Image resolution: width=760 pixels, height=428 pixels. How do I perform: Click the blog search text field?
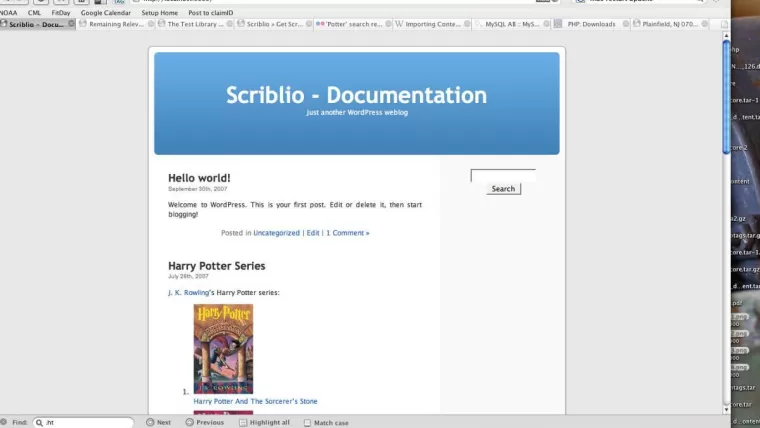[503, 175]
